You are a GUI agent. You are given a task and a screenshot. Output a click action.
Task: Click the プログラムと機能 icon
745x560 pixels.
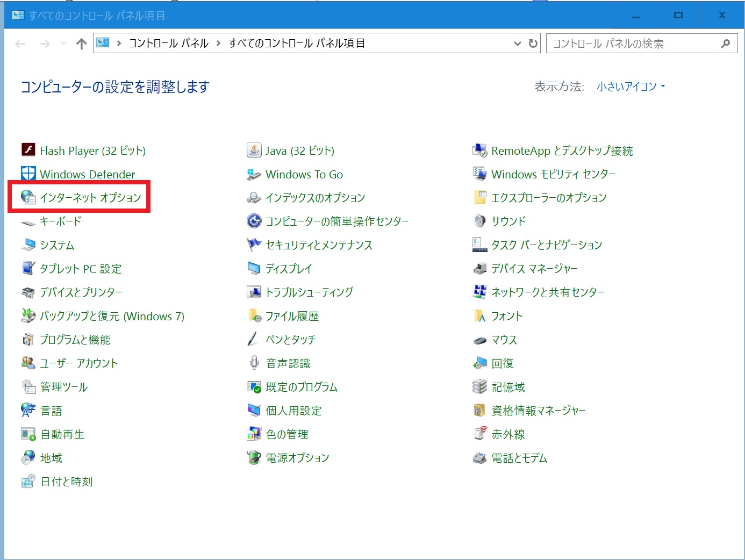point(28,339)
